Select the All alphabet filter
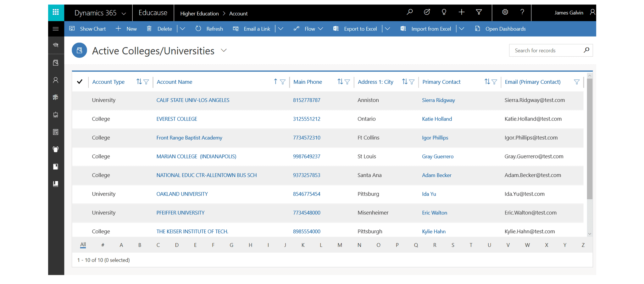Image resolution: width=644 pixels, height=284 pixels. 83,245
